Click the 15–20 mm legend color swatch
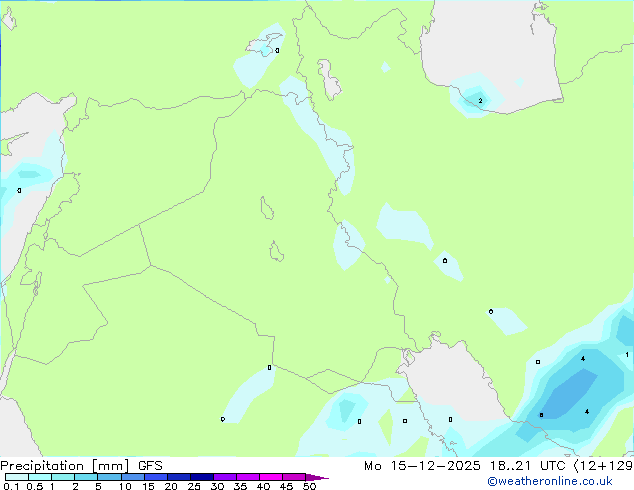This screenshot has width=634, height=490. pos(156,477)
